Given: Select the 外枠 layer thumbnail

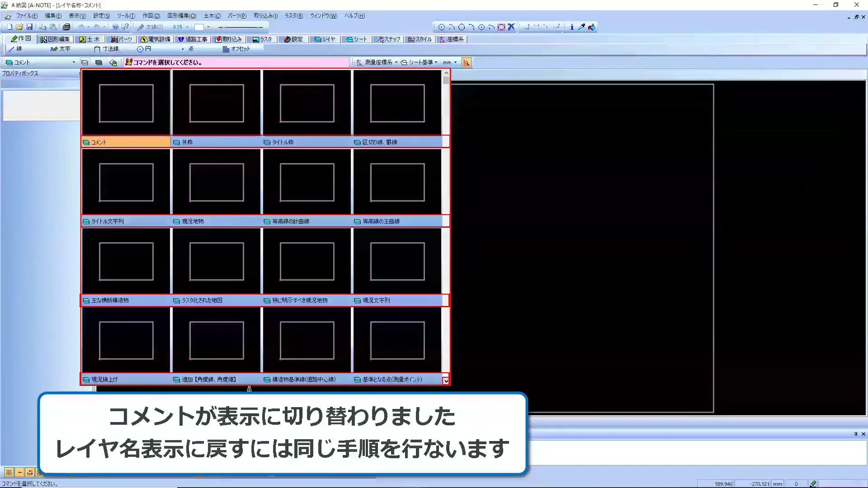Looking at the screenshot, I should (x=216, y=103).
